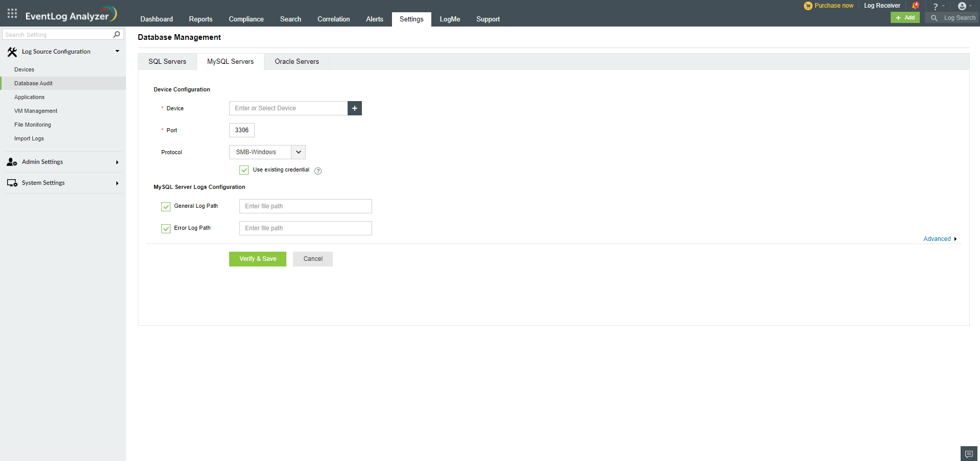Click the Port field showing 3306

click(241, 130)
